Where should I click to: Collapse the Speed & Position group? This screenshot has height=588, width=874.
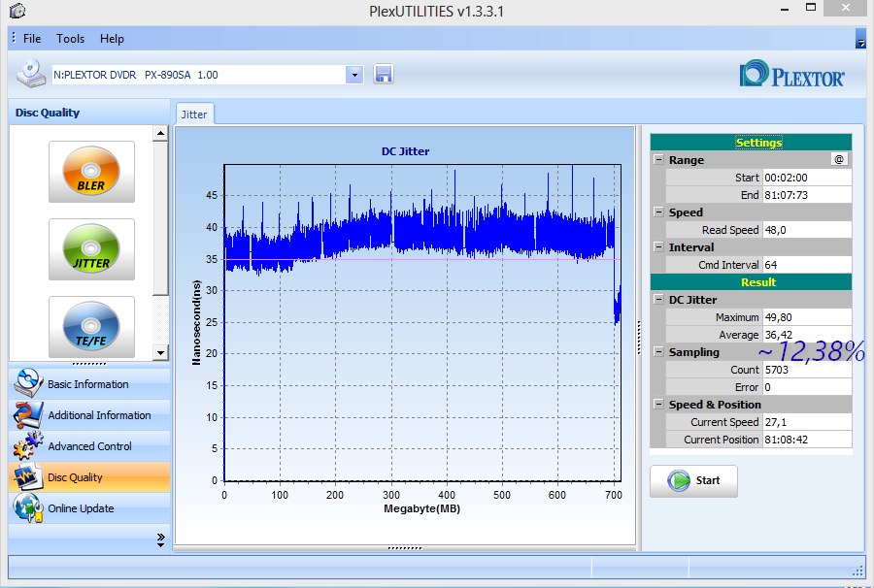coord(658,405)
